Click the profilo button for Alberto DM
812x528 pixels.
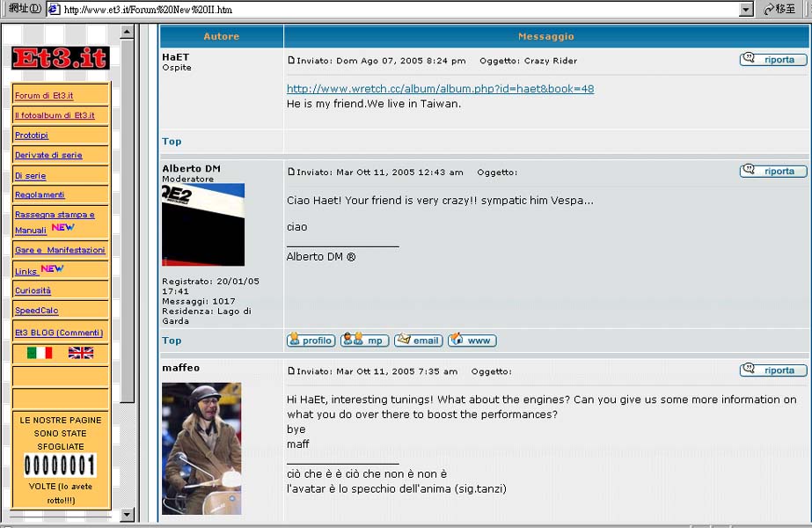(x=311, y=341)
